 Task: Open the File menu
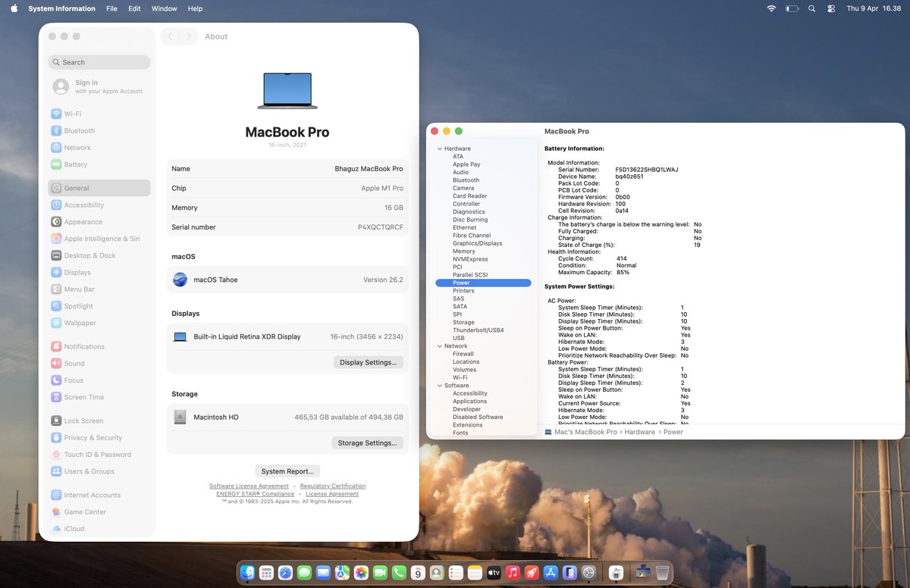coord(111,8)
